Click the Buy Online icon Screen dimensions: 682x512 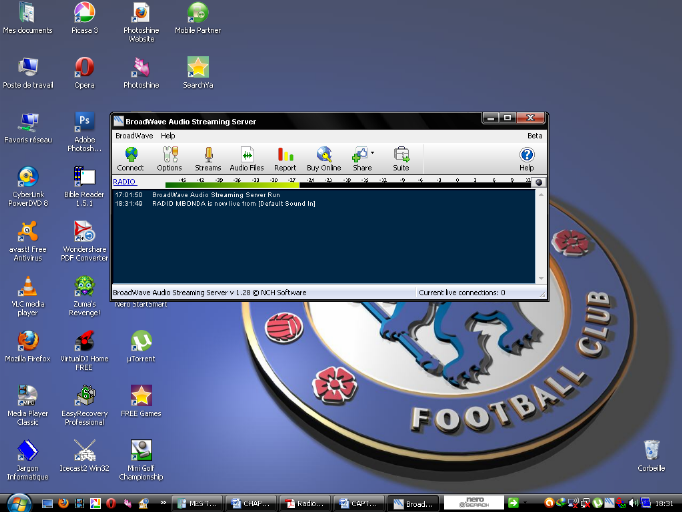point(323,158)
